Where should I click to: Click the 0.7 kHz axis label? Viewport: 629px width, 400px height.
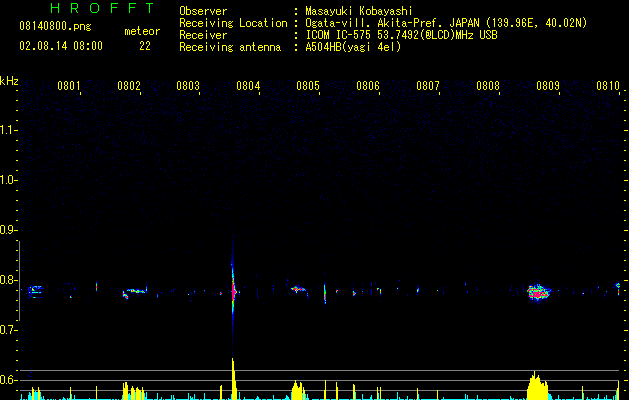click(x=8, y=330)
